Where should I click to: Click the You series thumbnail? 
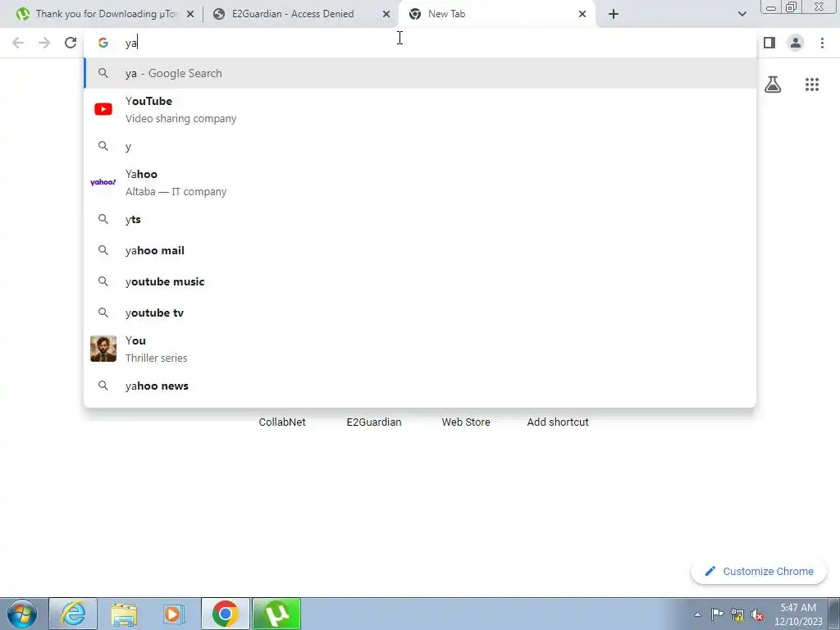click(x=103, y=349)
